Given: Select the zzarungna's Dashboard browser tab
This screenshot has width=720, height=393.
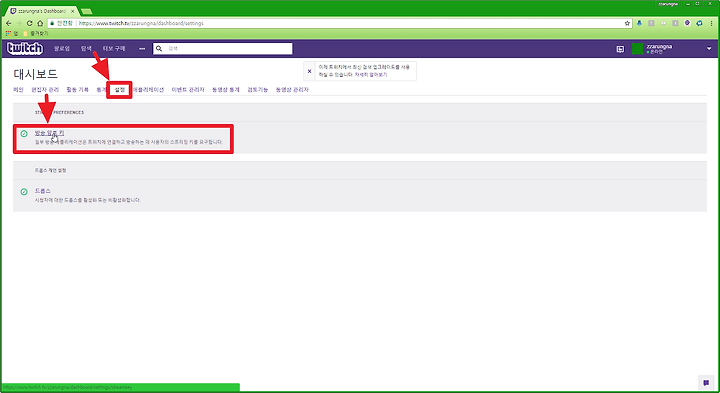Looking at the screenshot, I should pyautogui.click(x=41, y=11).
